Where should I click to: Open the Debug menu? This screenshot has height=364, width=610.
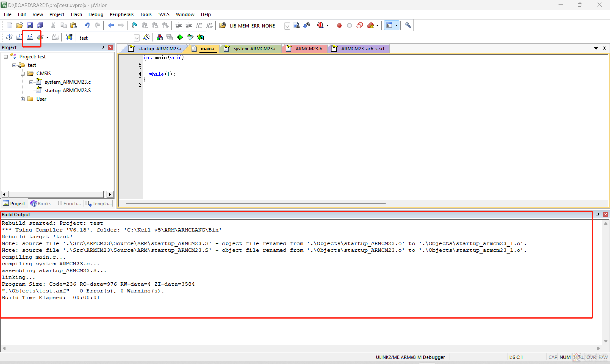tap(96, 14)
